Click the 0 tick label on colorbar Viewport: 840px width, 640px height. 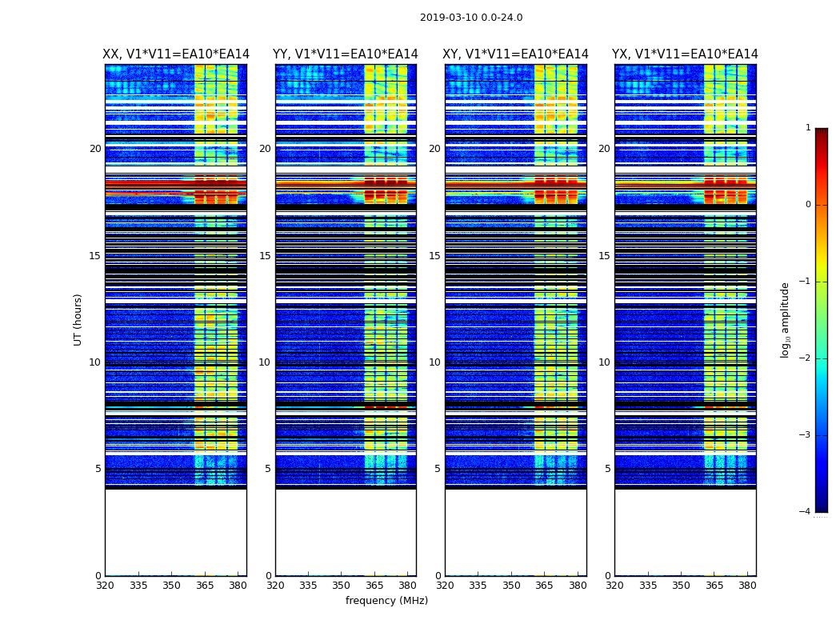pyautogui.click(x=807, y=205)
